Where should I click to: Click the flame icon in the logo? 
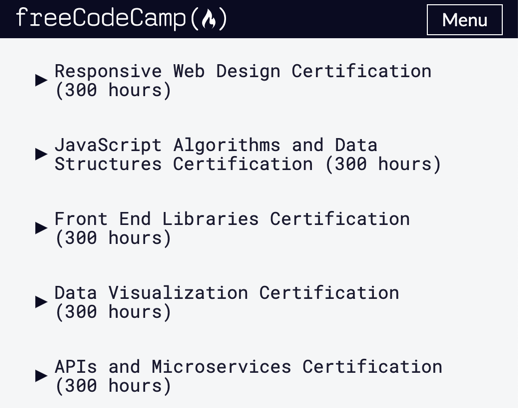[x=209, y=19]
